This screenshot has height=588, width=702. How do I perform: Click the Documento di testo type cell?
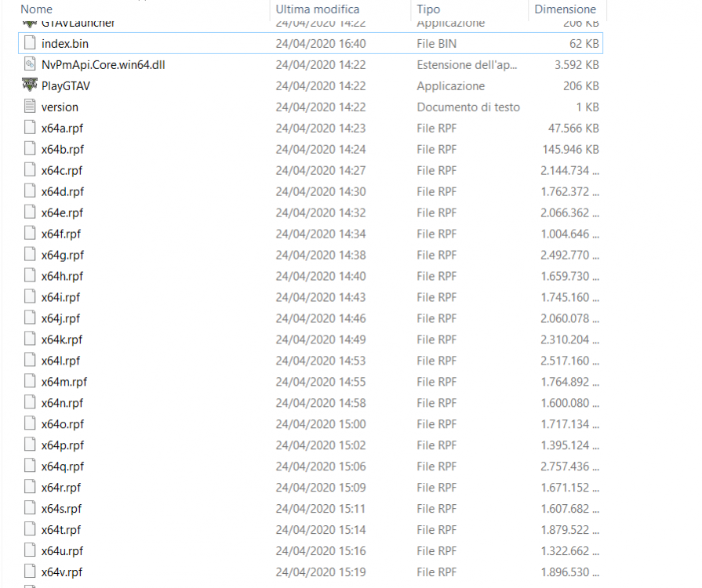point(468,107)
